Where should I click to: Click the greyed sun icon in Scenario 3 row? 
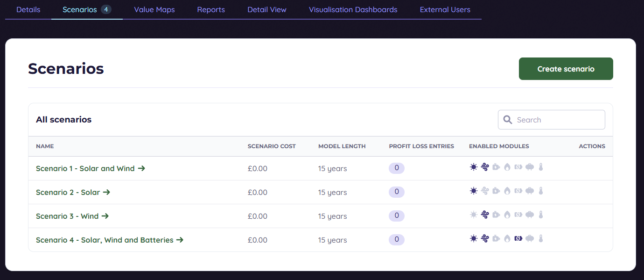tap(474, 215)
